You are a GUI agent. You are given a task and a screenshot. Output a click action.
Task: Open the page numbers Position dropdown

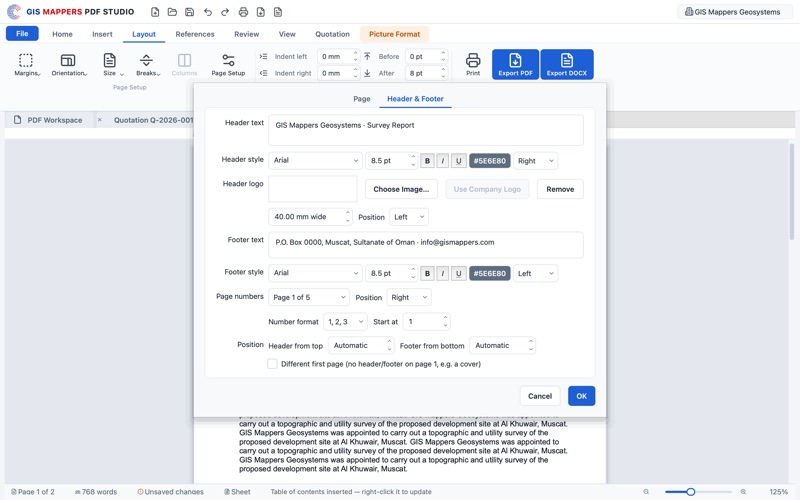[409, 297]
